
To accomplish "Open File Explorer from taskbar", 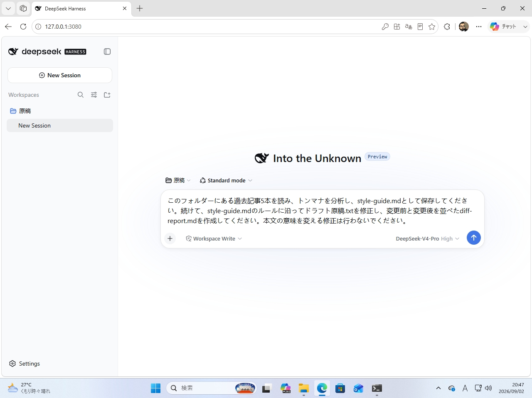I will [304, 388].
